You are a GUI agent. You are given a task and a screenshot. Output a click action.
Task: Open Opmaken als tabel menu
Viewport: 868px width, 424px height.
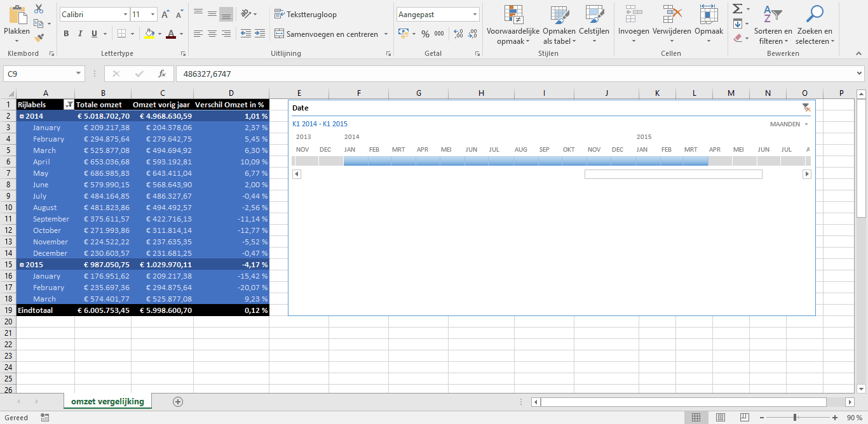click(559, 25)
